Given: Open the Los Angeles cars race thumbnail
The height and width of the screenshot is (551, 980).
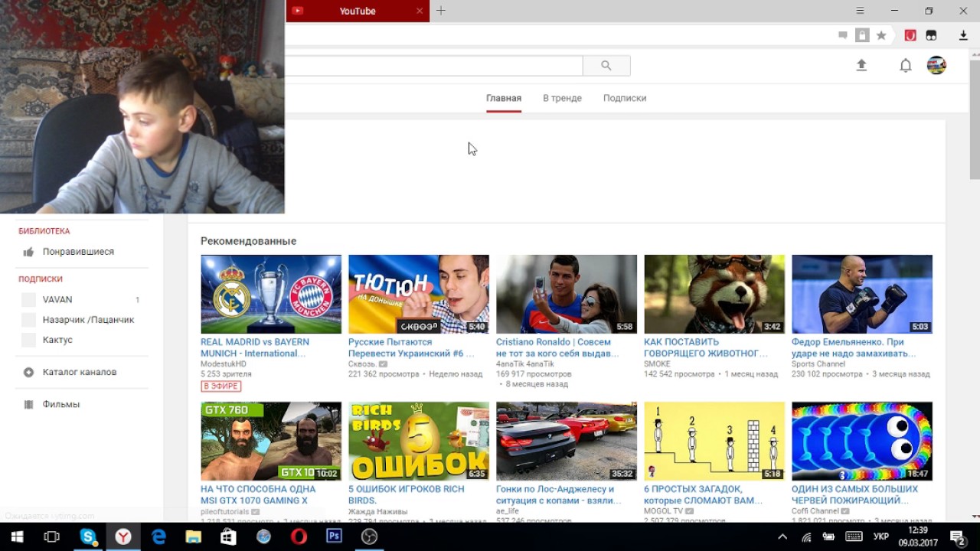Looking at the screenshot, I should point(567,442).
